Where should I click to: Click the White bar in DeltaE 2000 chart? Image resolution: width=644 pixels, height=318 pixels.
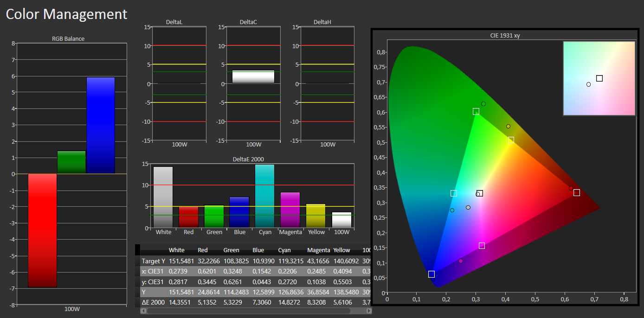(163, 197)
